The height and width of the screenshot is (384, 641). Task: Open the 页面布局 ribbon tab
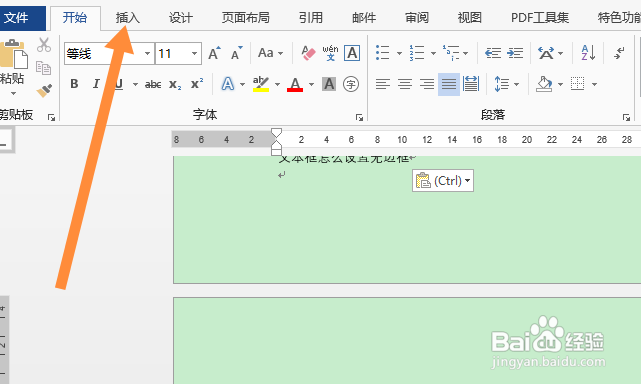pyautogui.click(x=245, y=18)
